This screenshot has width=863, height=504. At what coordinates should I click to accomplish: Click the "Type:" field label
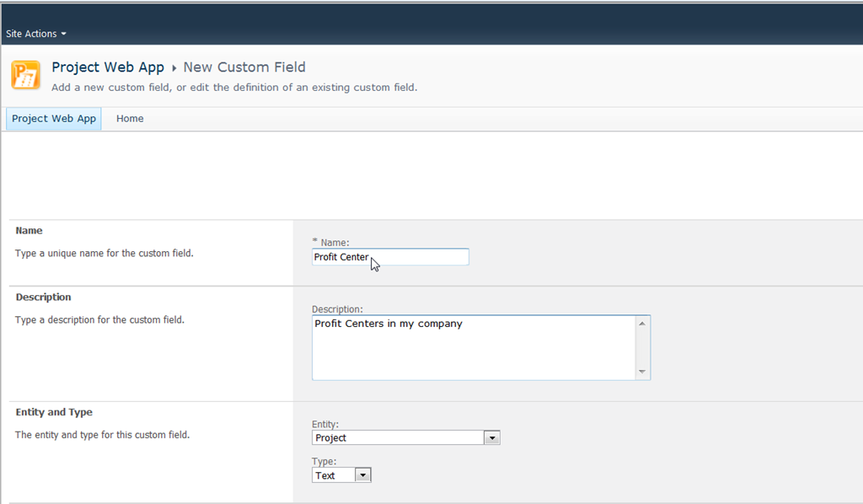tap(324, 462)
